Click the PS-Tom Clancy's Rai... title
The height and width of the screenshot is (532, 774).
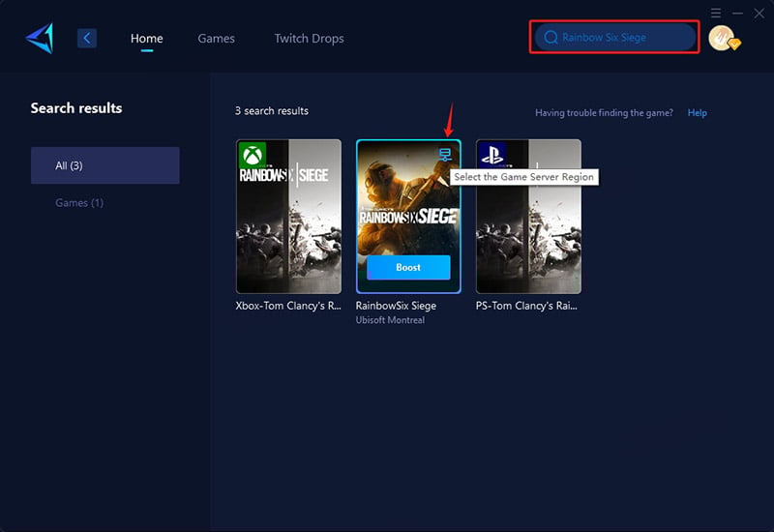click(526, 306)
